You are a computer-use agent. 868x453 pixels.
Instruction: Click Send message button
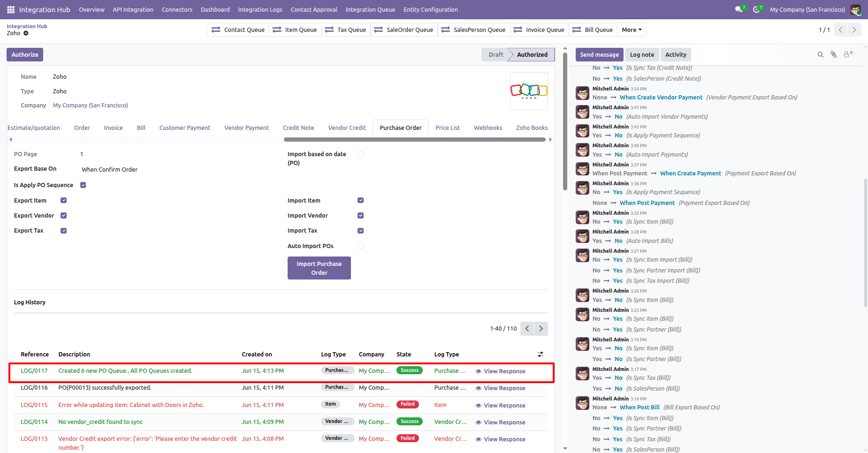pos(600,54)
